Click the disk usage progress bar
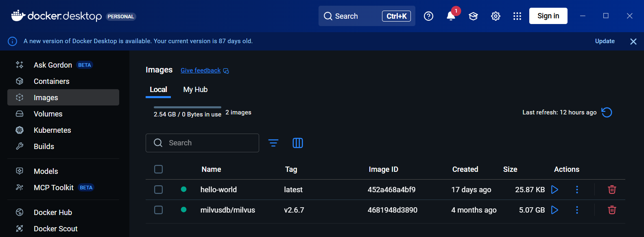 click(x=188, y=108)
